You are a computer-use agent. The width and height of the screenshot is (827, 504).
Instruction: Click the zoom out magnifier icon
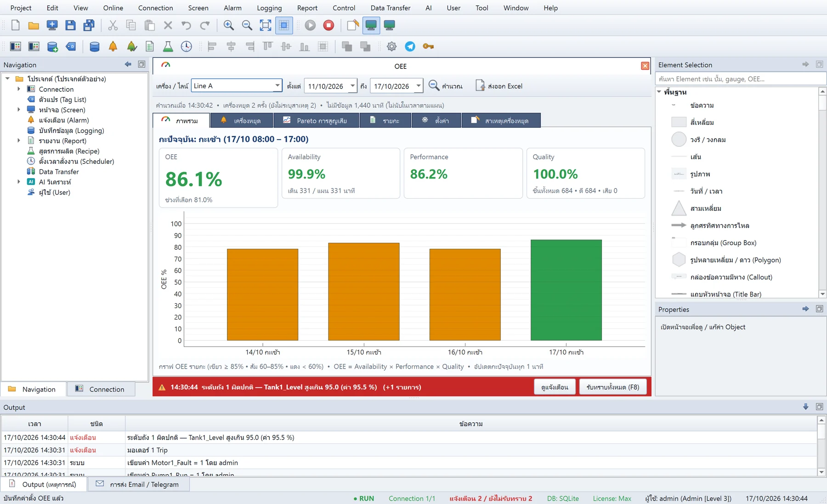tap(247, 25)
